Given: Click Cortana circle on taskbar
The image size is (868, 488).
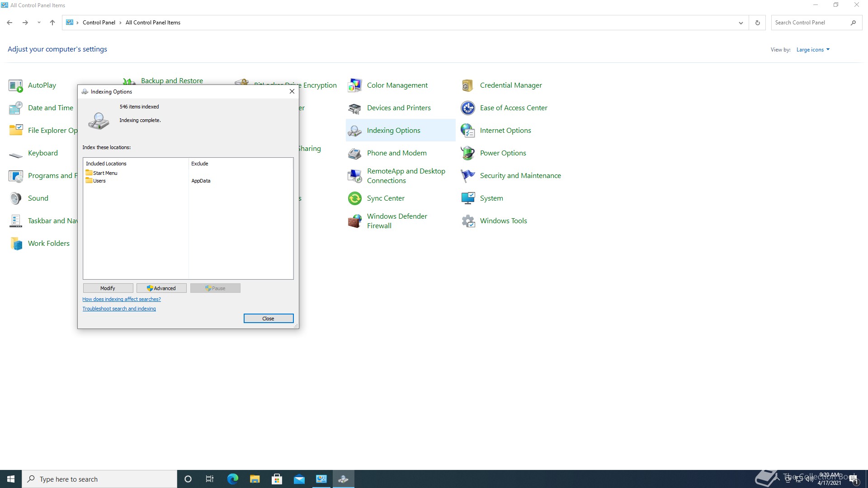Looking at the screenshot, I should (x=188, y=479).
